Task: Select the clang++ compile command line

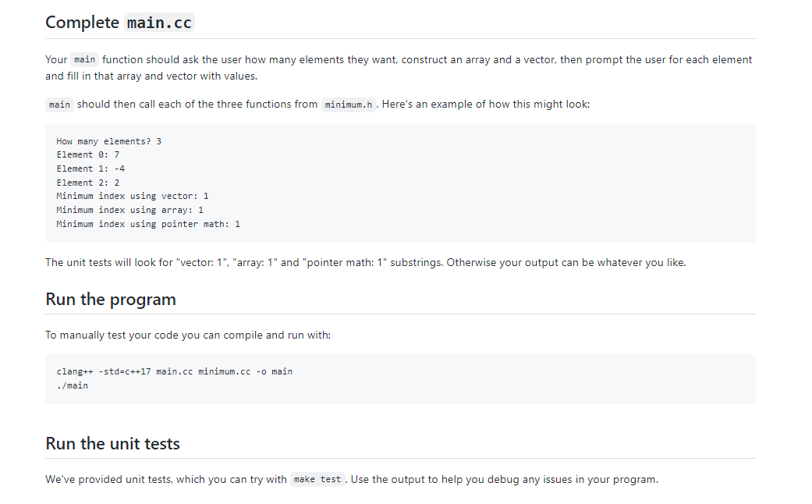Action: pos(174,371)
